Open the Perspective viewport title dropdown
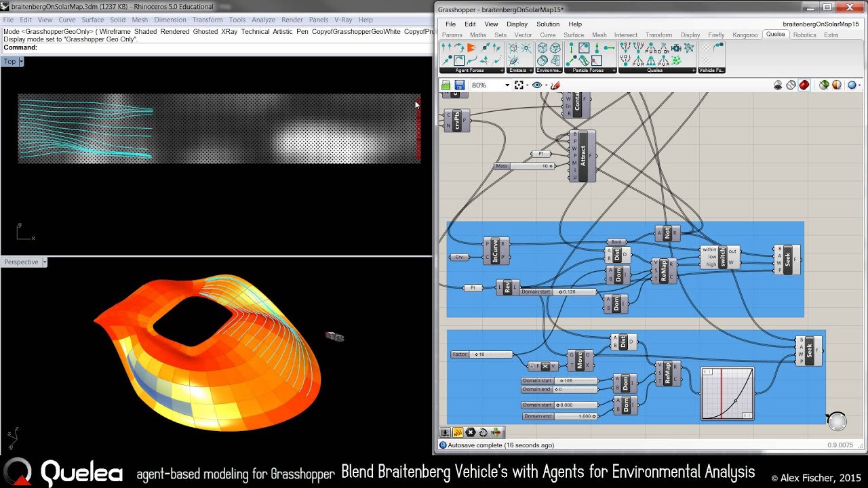The image size is (868, 488). [x=44, y=262]
